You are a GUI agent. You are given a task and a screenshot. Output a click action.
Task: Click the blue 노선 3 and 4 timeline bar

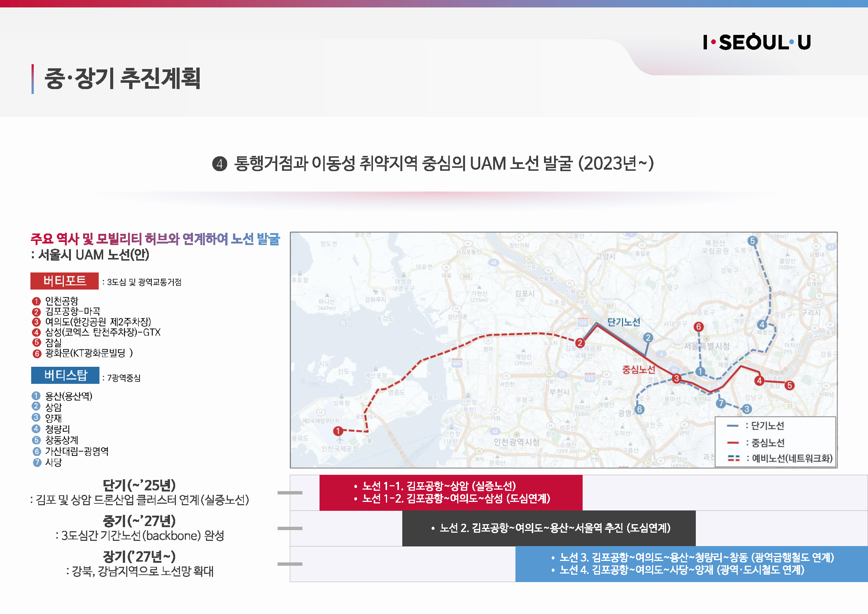coord(691,564)
